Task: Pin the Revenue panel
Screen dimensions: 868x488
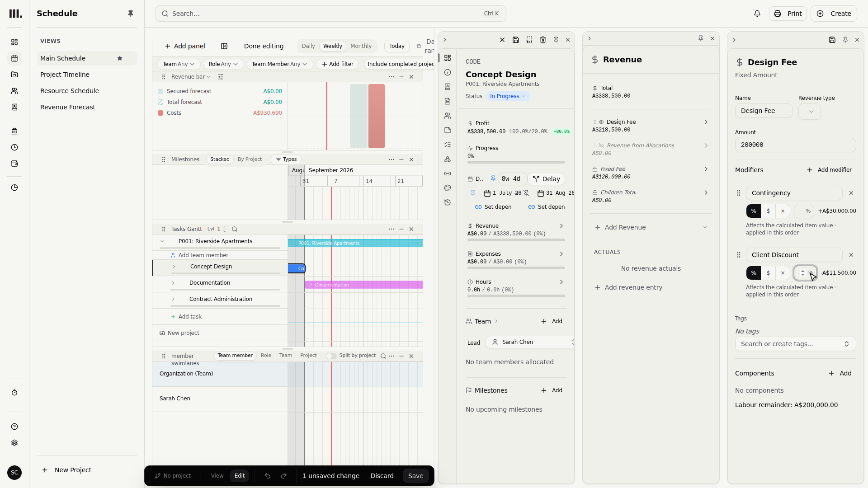Action: 701,38
